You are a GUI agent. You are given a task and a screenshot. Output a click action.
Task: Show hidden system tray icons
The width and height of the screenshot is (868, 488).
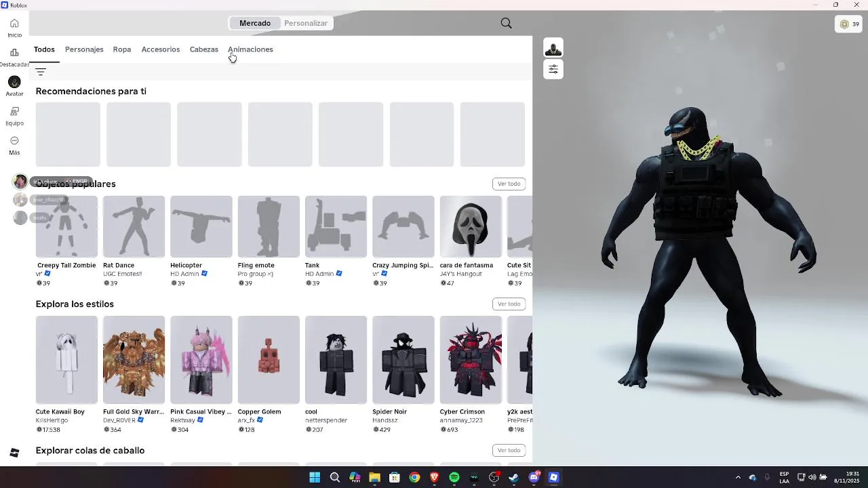tap(738, 477)
